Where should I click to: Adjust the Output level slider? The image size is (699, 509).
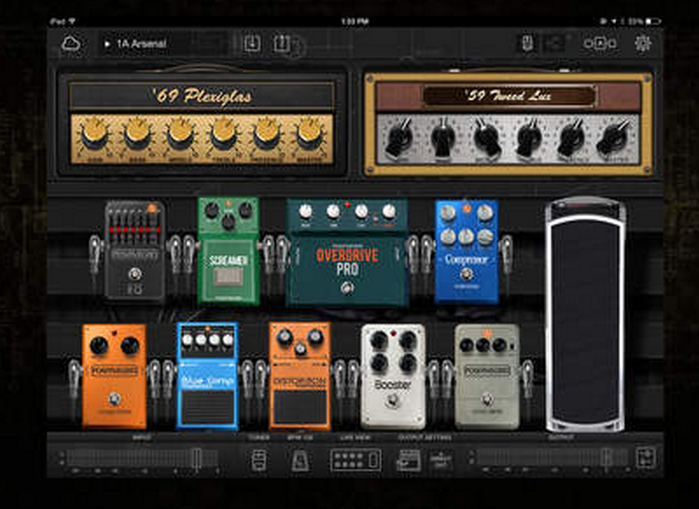[x=552, y=458]
